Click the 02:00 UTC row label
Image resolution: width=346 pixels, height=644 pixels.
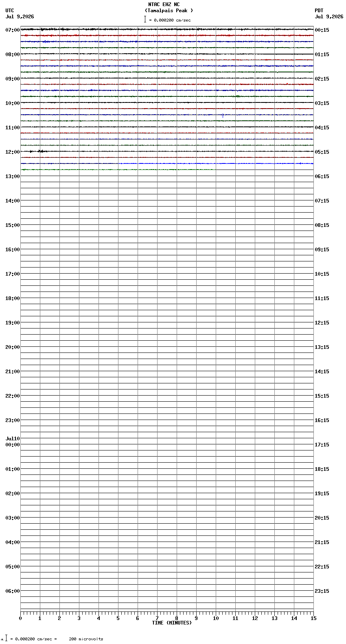(13, 494)
